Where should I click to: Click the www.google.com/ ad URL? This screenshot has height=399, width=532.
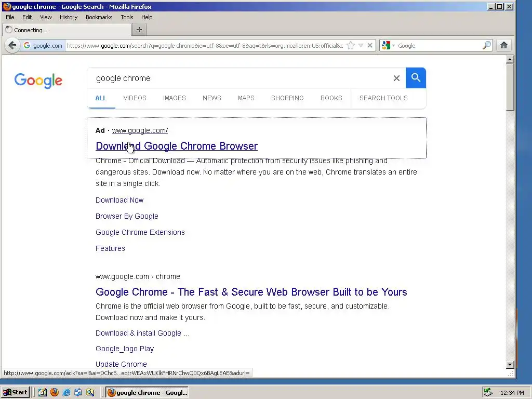point(140,130)
